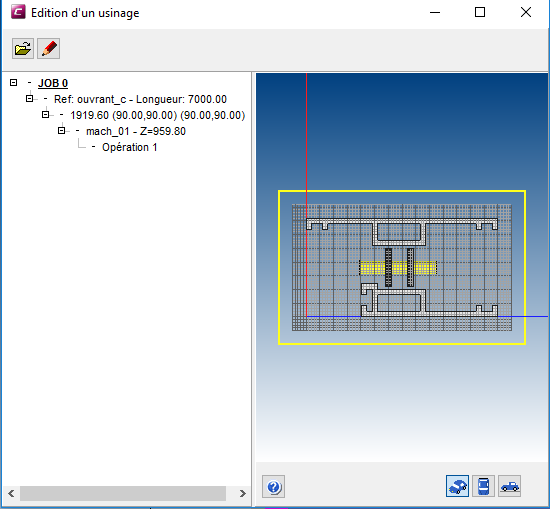Viewport: 550px width, 509px height.
Task: Click the tree scrollbar left arrow
Action: (x=11, y=494)
